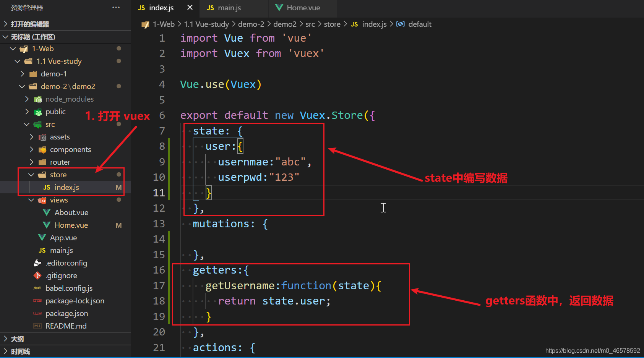Collapse the demo-2\demo2 folder chevron
The height and width of the screenshot is (358, 644).
(x=22, y=86)
